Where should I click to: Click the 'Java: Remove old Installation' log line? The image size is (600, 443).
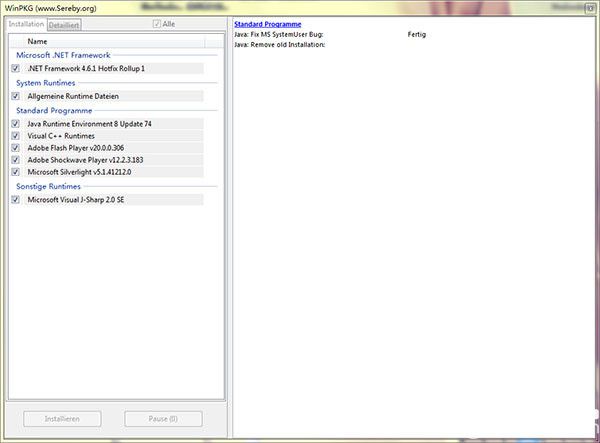280,45
